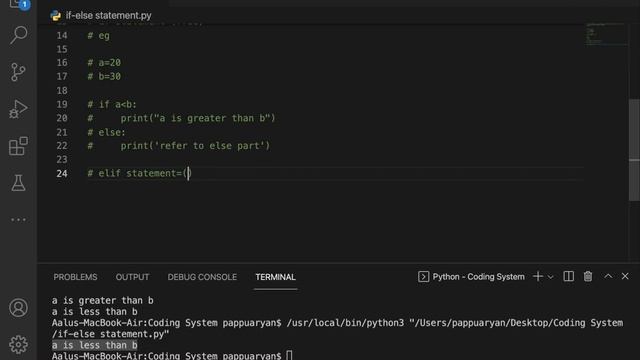The height and width of the screenshot is (360, 640).
Task: Select the TERMINAL panel tab
Action: (276, 277)
